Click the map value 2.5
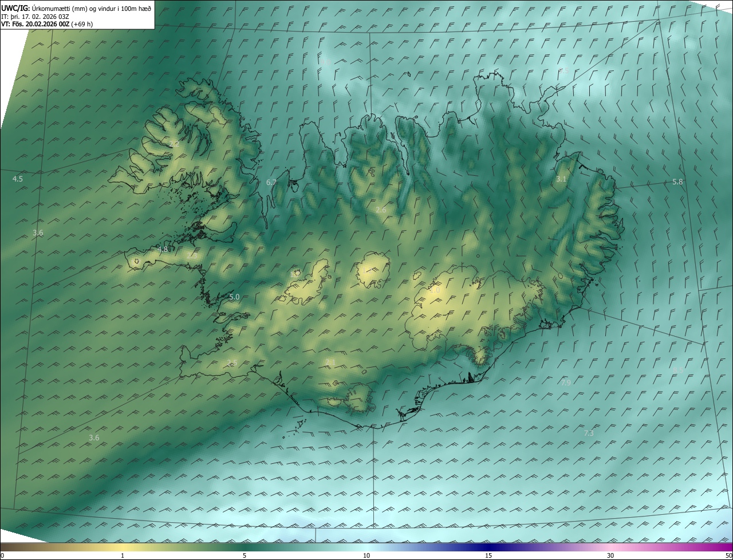 (x=232, y=363)
